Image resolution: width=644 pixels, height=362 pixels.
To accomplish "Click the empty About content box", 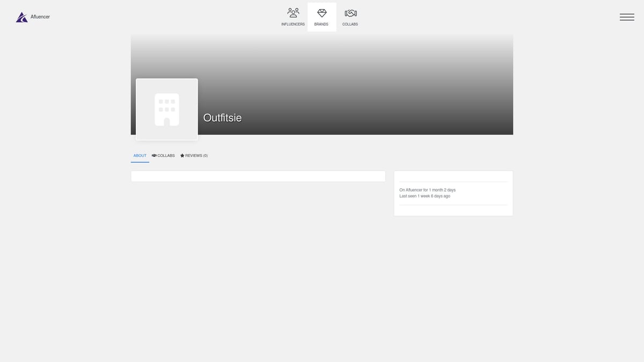I will pos(258,176).
